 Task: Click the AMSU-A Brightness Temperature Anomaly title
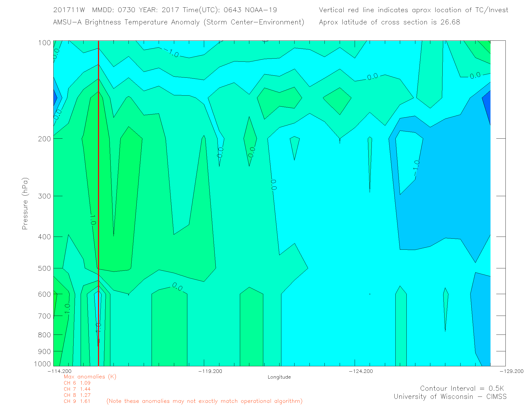point(178,22)
